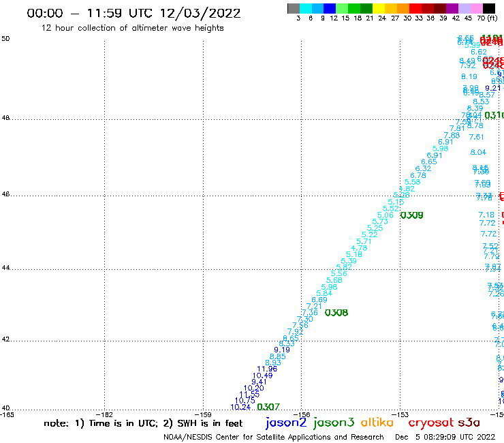Click the wave height value '8.19'
504x443 pixels.
[x=469, y=76]
